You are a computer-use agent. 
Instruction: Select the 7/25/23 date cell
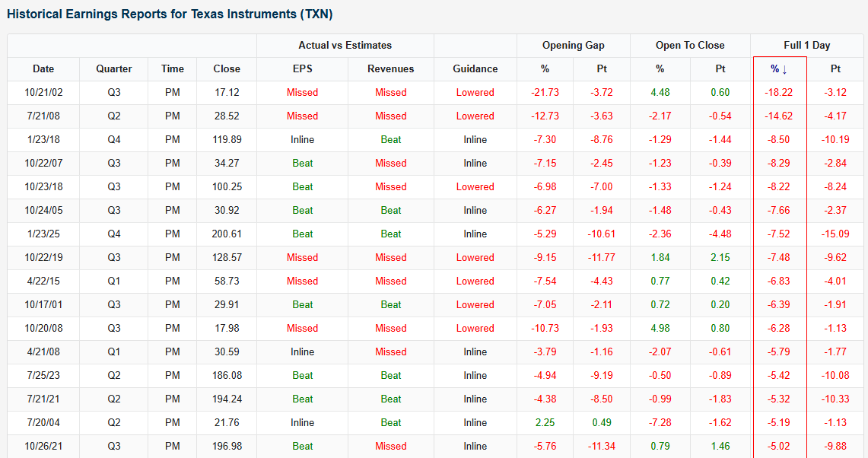(43, 375)
